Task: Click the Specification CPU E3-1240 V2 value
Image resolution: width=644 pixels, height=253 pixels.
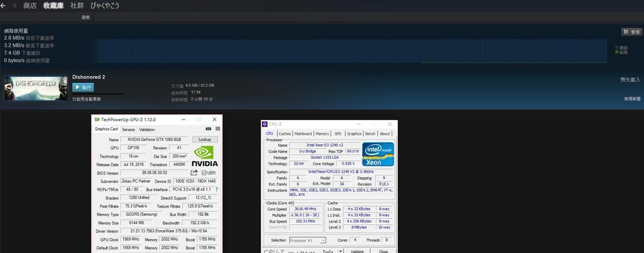Action: pyautogui.click(x=342, y=171)
